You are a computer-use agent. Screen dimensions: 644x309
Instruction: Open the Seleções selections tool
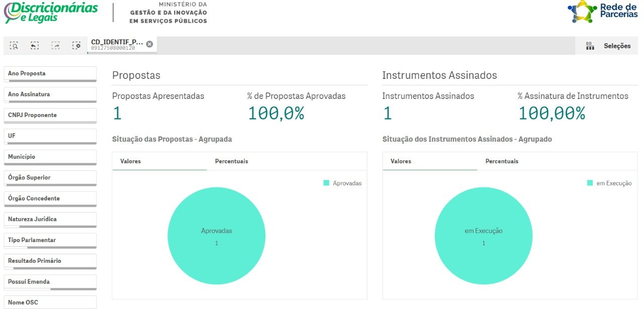click(x=608, y=46)
